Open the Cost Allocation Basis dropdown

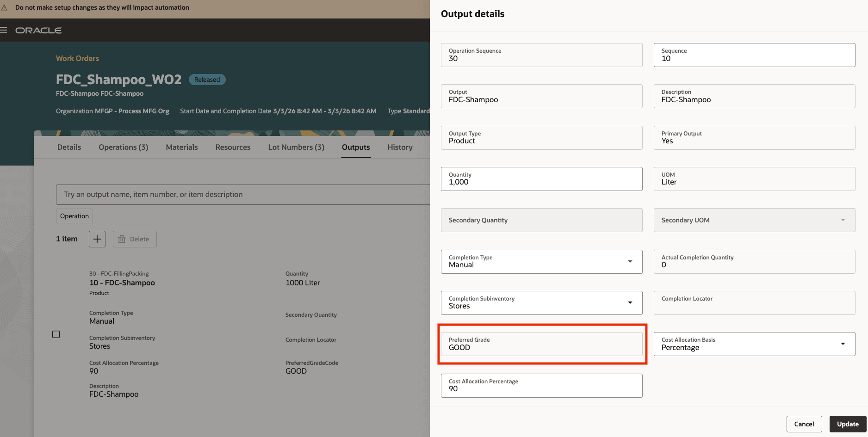[754, 344]
